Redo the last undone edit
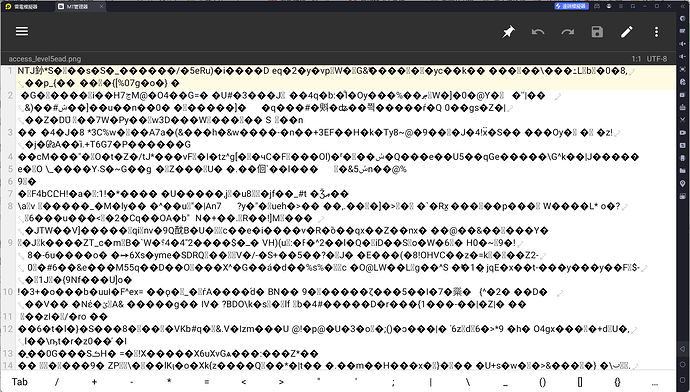Image resolution: width=690 pixels, height=392 pixels. (x=568, y=32)
